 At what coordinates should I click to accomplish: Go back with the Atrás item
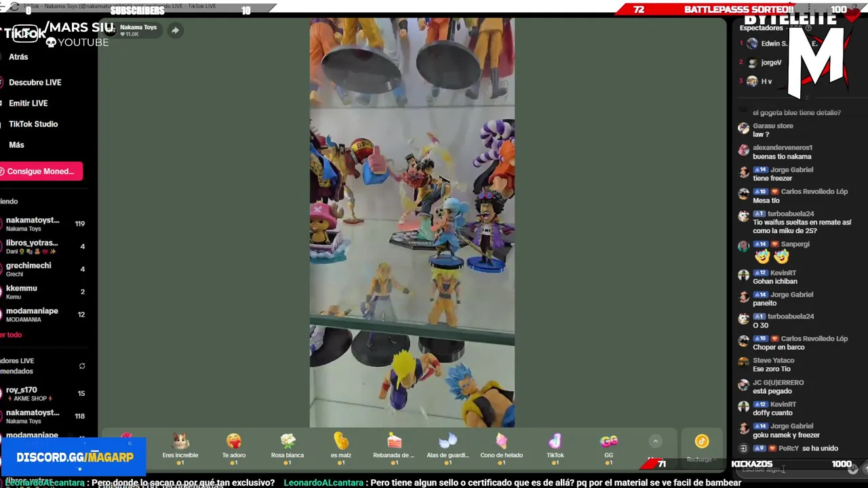click(18, 57)
